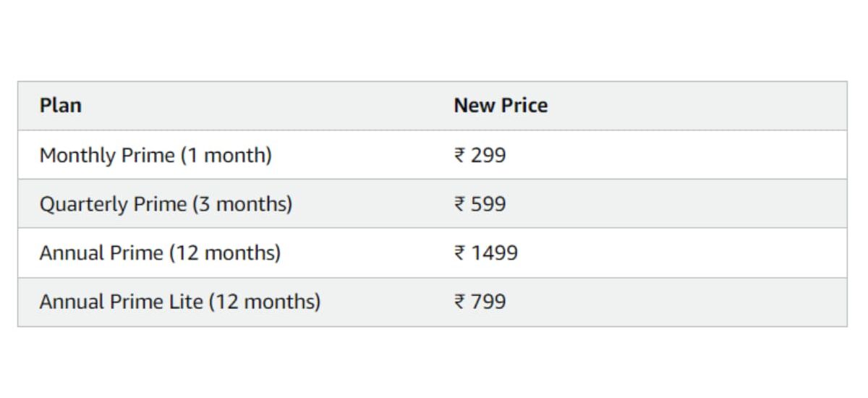Click the number 799 in the price column
The width and height of the screenshot is (868, 398).
pyautogui.click(x=488, y=302)
